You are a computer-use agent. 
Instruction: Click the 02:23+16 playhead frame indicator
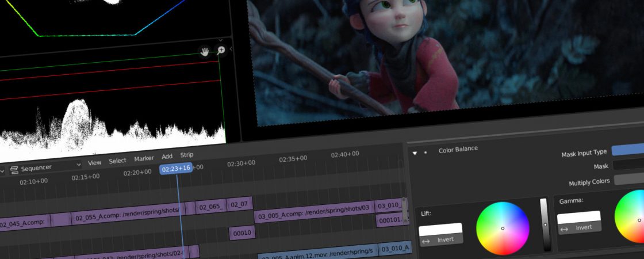click(x=176, y=168)
